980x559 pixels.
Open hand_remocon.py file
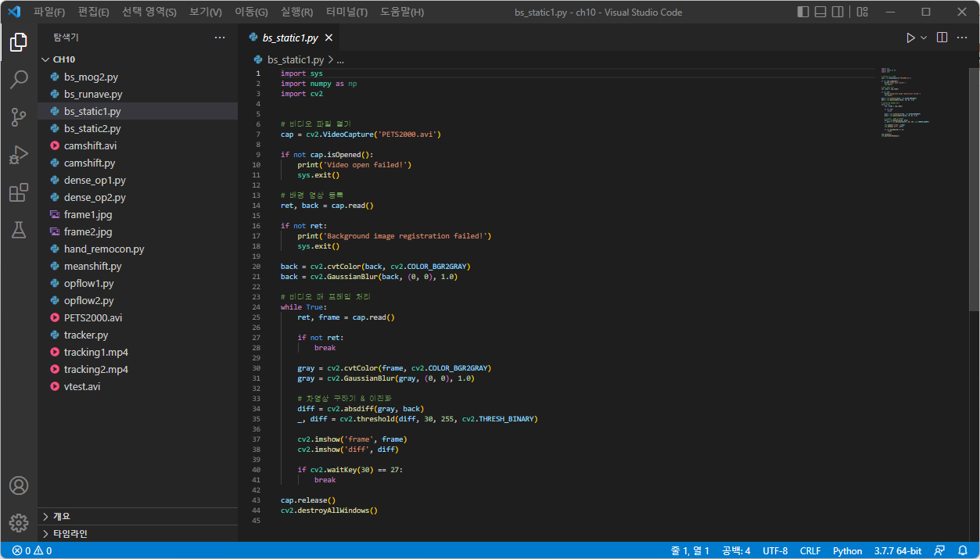tap(138, 249)
